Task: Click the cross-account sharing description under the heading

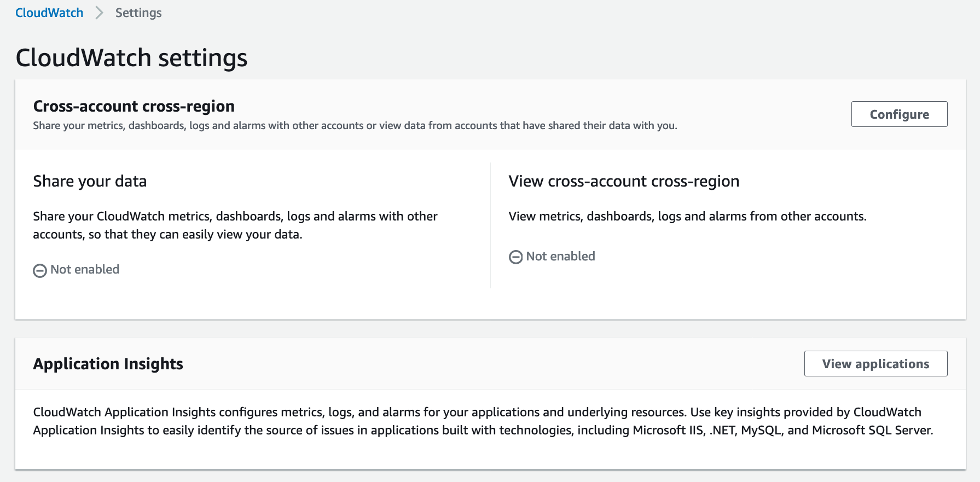Action: pos(355,126)
